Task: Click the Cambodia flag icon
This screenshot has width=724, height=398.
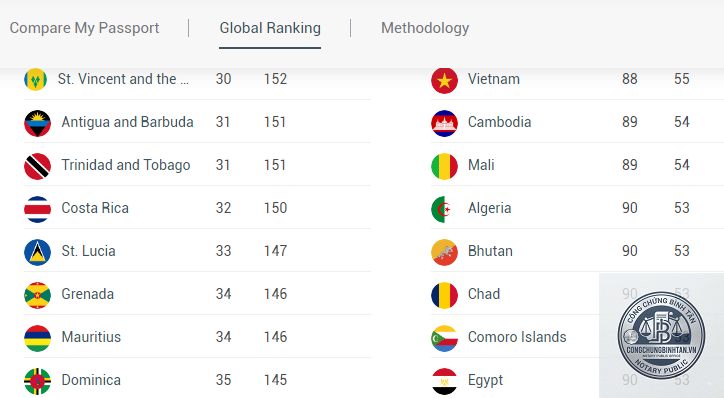Action: pyautogui.click(x=444, y=123)
